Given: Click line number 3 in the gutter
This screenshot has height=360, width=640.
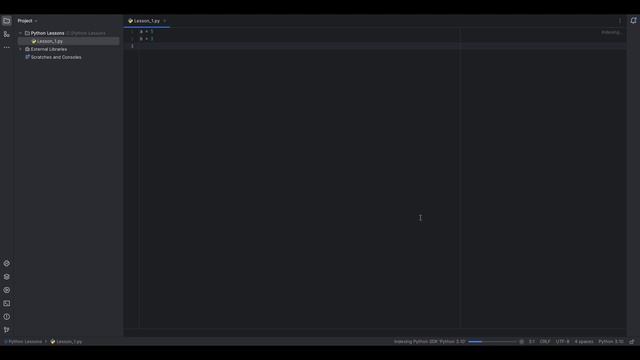Looking at the screenshot, I should pyautogui.click(x=132, y=46).
